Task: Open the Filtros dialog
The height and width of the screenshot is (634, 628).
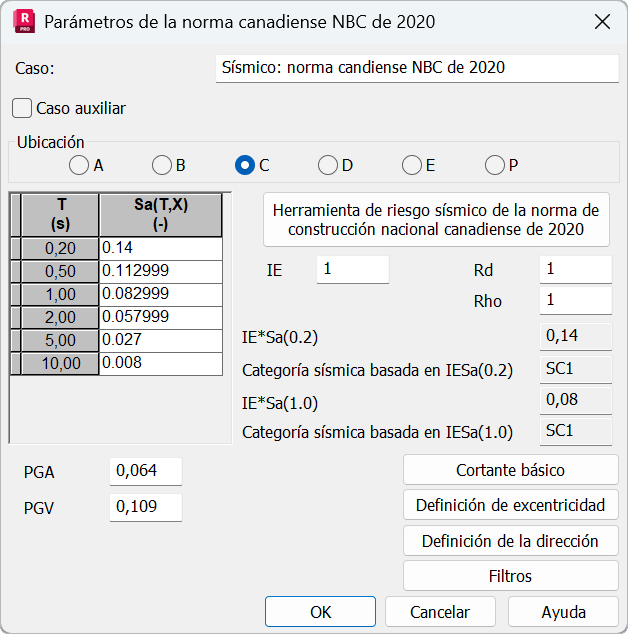Action: pyautogui.click(x=510, y=576)
